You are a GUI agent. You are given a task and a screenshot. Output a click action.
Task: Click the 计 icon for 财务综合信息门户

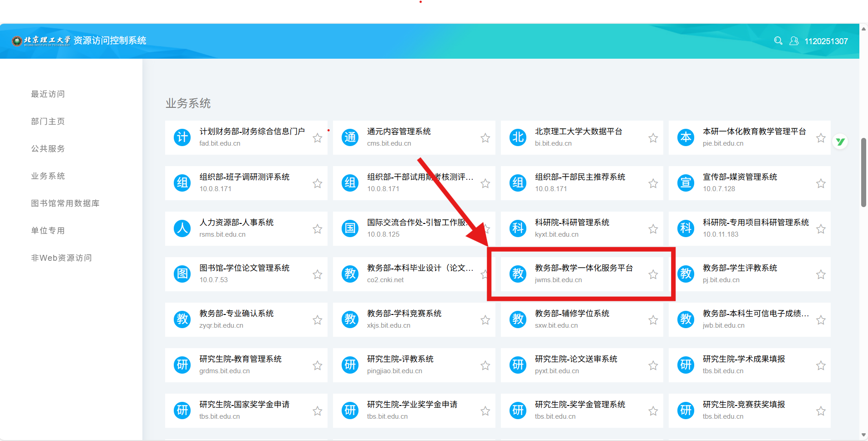point(182,137)
